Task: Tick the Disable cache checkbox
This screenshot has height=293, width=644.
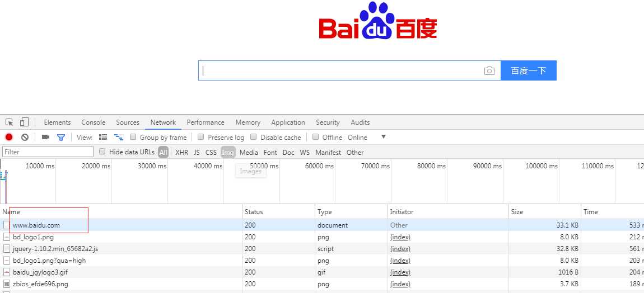Action: (x=254, y=136)
